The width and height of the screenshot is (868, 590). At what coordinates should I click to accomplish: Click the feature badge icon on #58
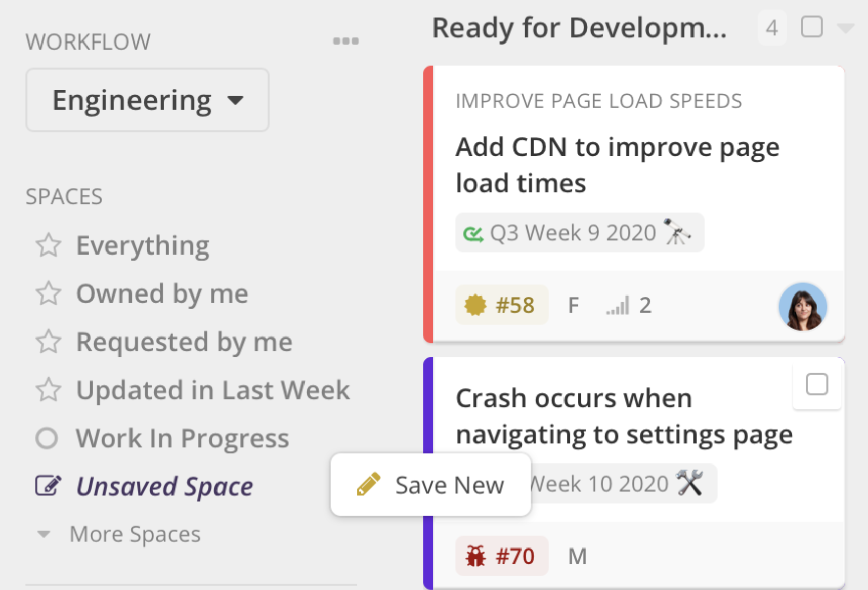(x=475, y=305)
